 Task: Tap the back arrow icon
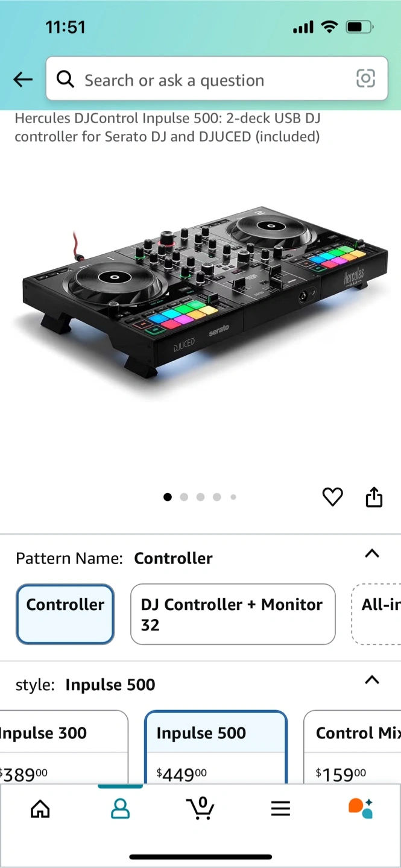[23, 79]
